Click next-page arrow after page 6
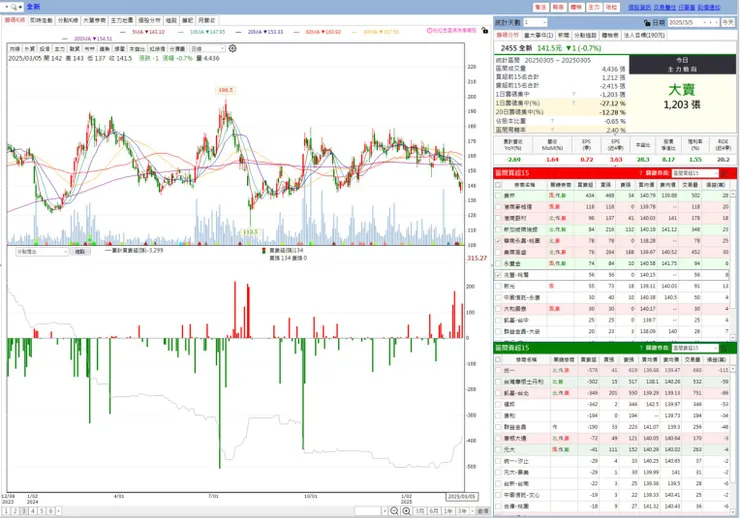Viewport: 740px width, 518px height. click(x=59, y=511)
